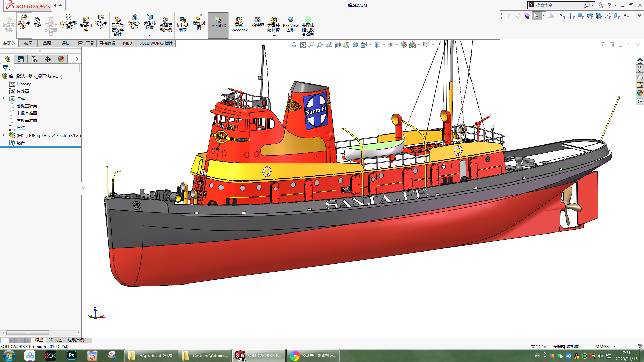Select the History folder in feature tree
The image size is (644, 362).
coord(23,84)
